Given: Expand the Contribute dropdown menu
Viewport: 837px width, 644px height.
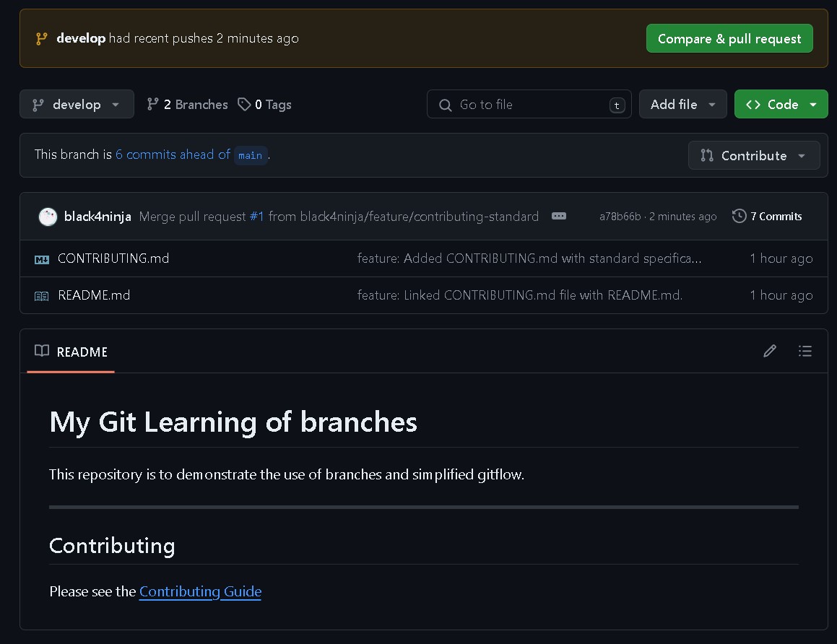Looking at the screenshot, I should pos(753,156).
